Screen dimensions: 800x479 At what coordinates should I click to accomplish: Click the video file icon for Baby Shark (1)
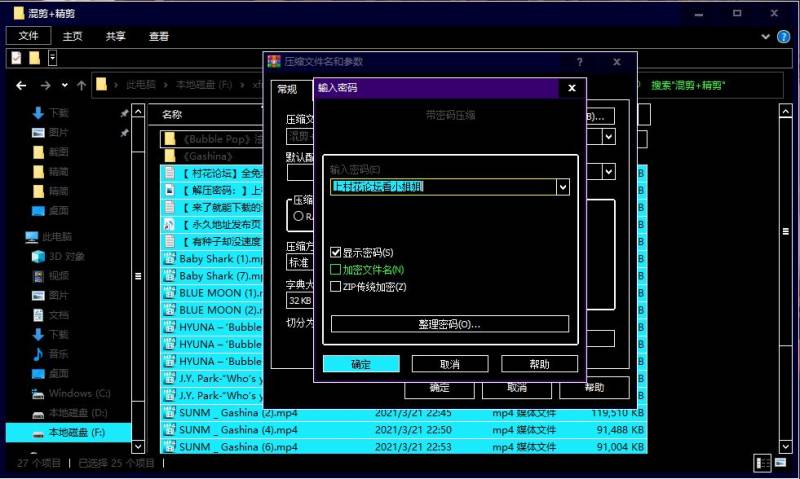pos(170,258)
